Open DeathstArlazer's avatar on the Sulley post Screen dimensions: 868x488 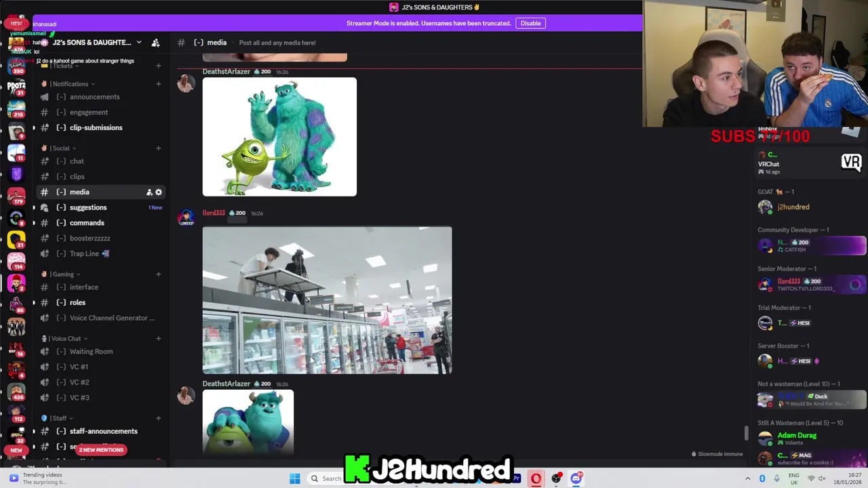[x=185, y=83]
